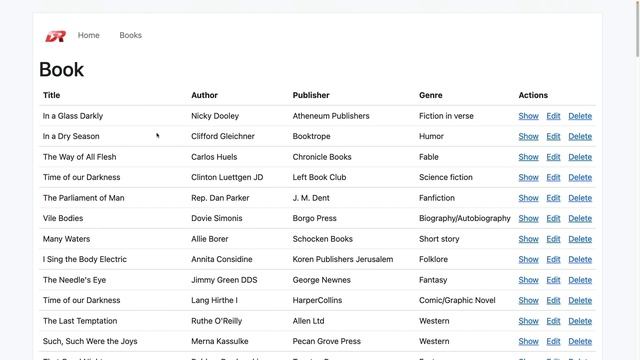
Task: Click genre cell Comic/Graphic Novel
Action: tap(457, 300)
